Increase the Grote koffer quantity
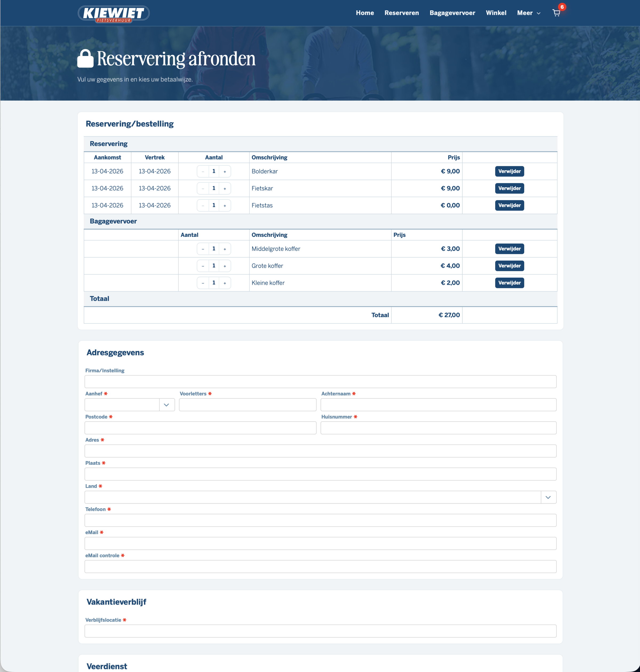The height and width of the screenshot is (672, 640). [x=225, y=266]
